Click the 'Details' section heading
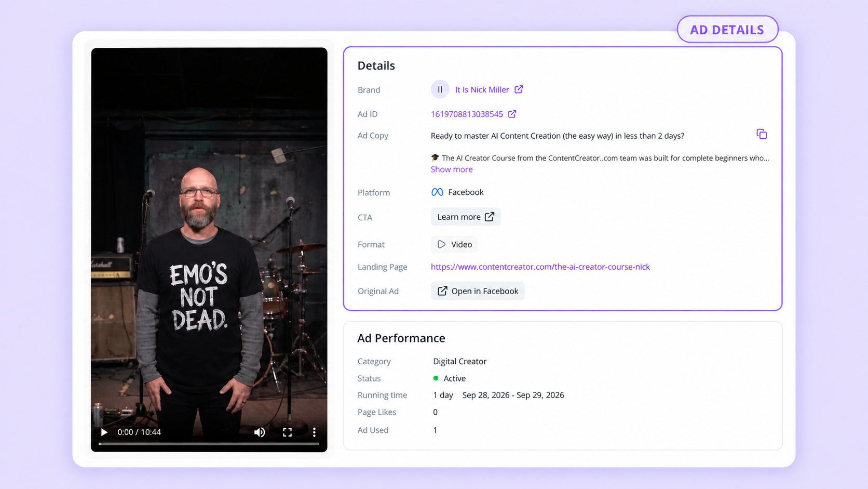The image size is (868, 489). (x=376, y=65)
